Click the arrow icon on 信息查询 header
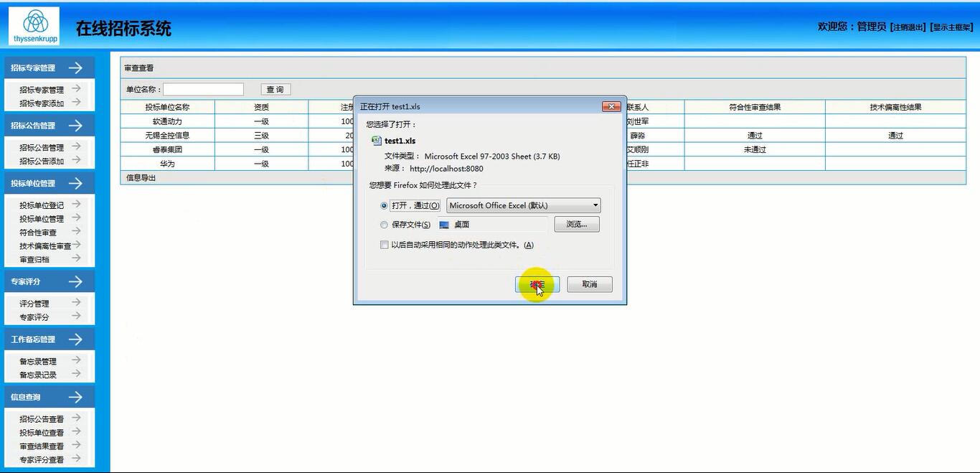 coord(75,397)
